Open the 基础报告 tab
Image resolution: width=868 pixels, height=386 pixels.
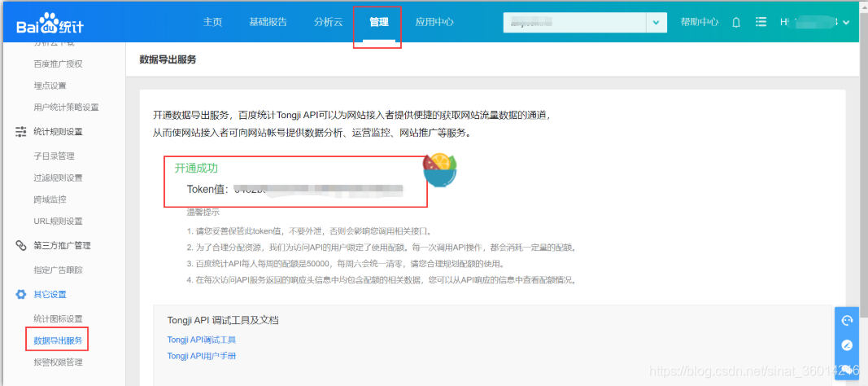(268, 22)
